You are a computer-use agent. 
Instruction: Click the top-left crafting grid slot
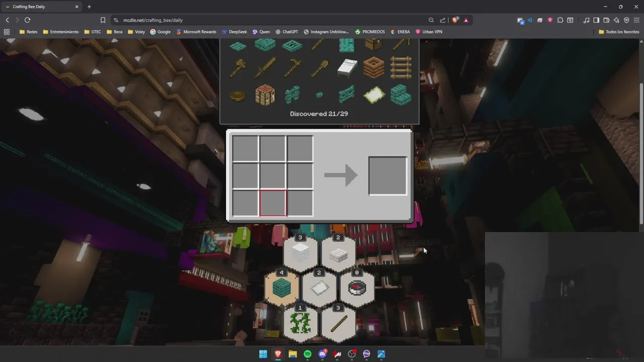(246, 149)
